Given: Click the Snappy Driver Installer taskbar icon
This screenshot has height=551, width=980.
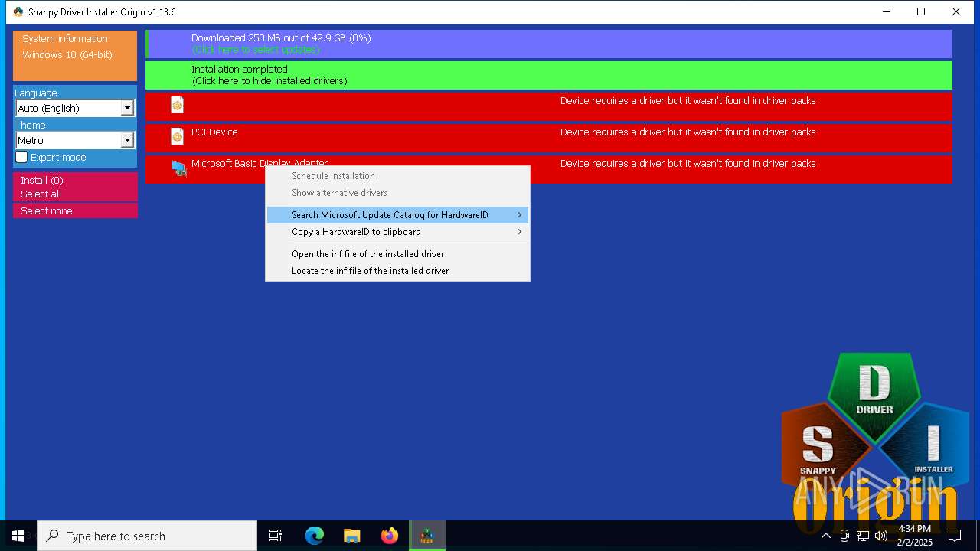Looking at the screenshot, I should 427,536.
